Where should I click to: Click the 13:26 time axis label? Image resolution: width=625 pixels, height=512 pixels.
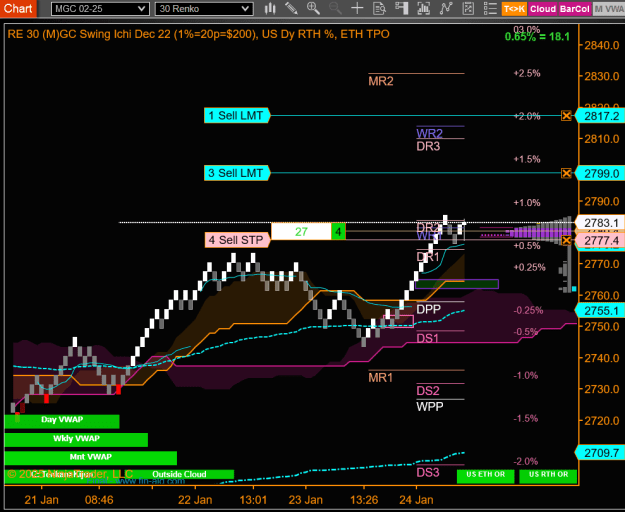pos(364,500)
